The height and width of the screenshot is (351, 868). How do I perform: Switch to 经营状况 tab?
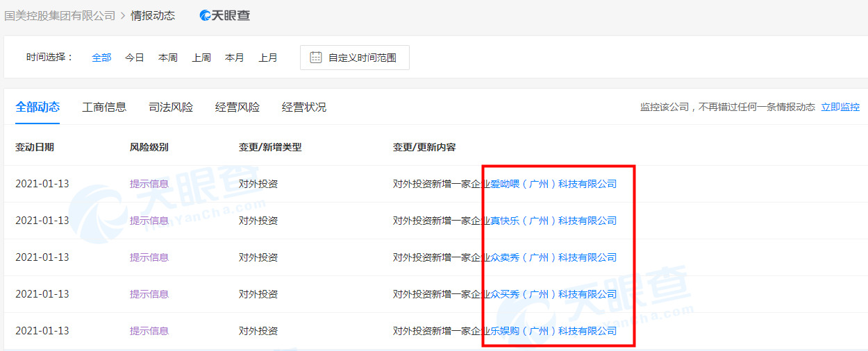point(304,107)
